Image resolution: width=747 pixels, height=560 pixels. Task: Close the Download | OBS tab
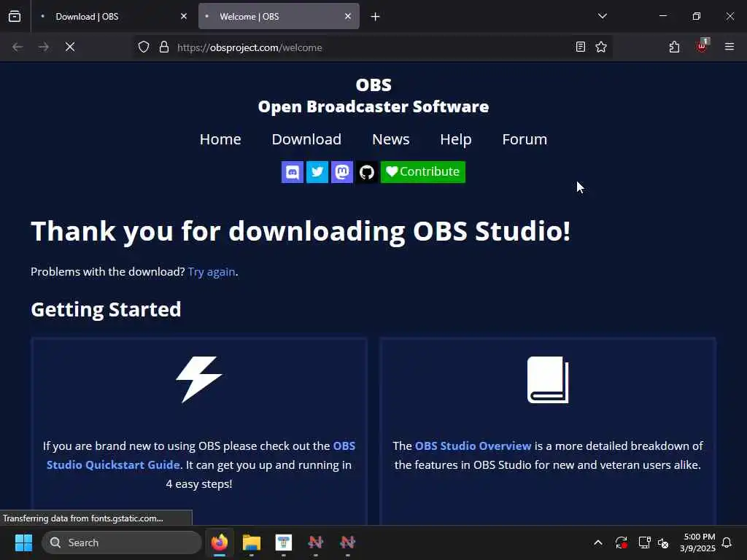(184, 16)
